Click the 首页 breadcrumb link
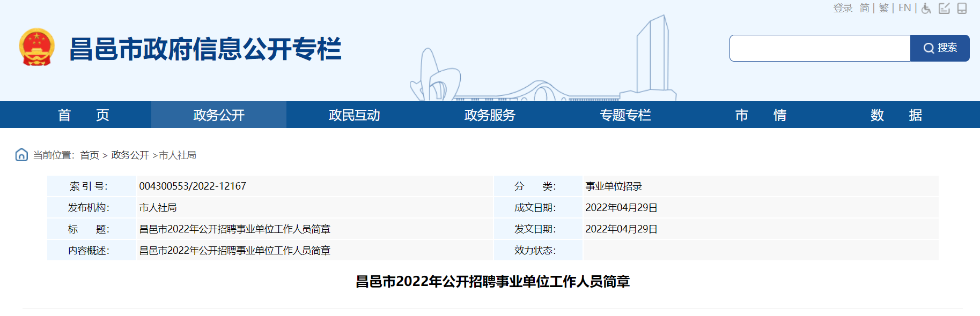980x316 pixels. 90,155
